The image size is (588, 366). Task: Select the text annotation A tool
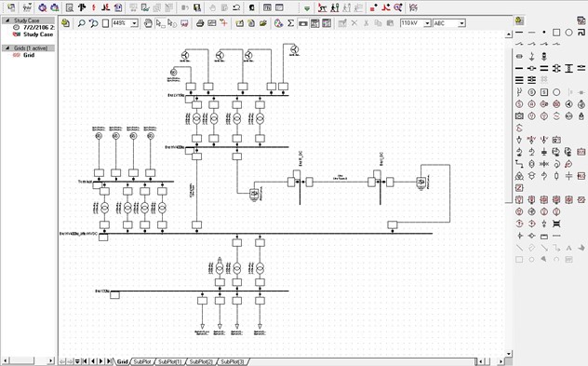[568, 248]
